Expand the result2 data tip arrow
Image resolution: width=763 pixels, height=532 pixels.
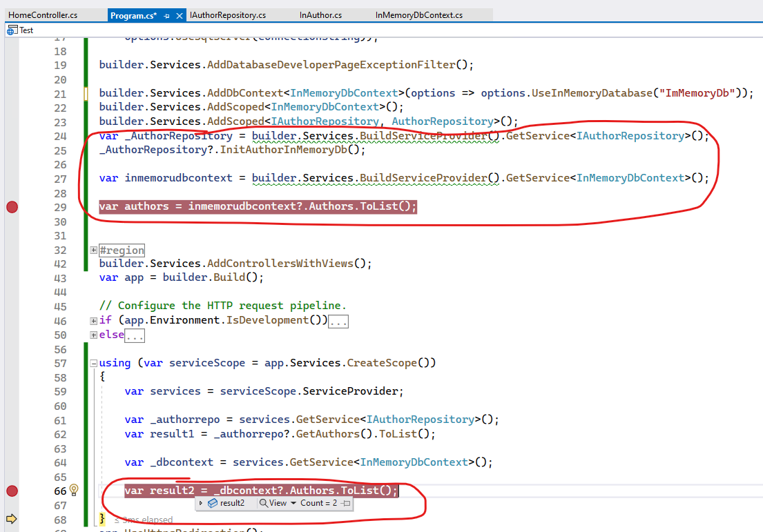(x=201, y=503)
